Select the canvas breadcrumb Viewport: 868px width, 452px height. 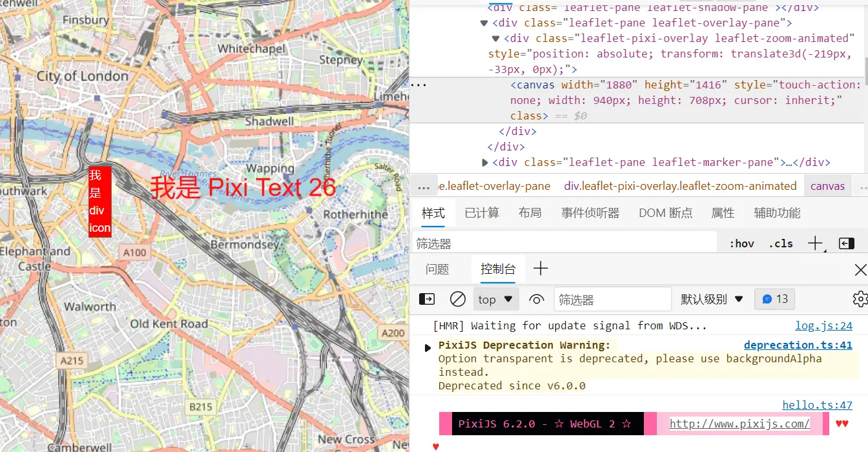point(827,186)
